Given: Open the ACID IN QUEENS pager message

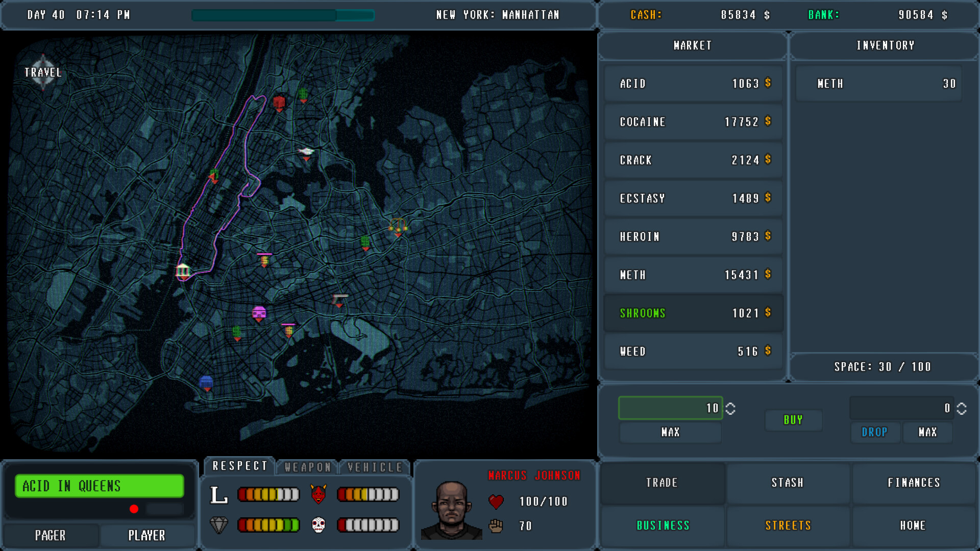Looking at the screenshot, I should click(x=99, y=486).
